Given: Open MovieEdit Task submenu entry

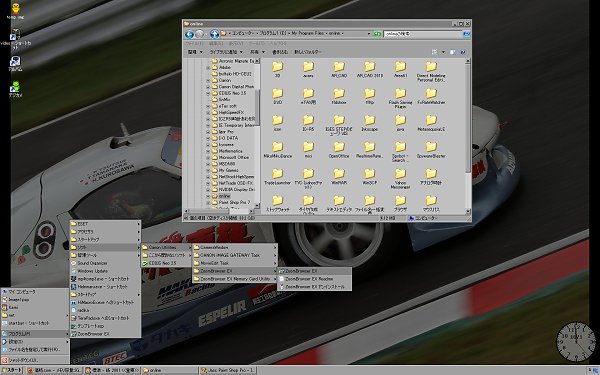Looking at the screenshot, I should point(235,263).
